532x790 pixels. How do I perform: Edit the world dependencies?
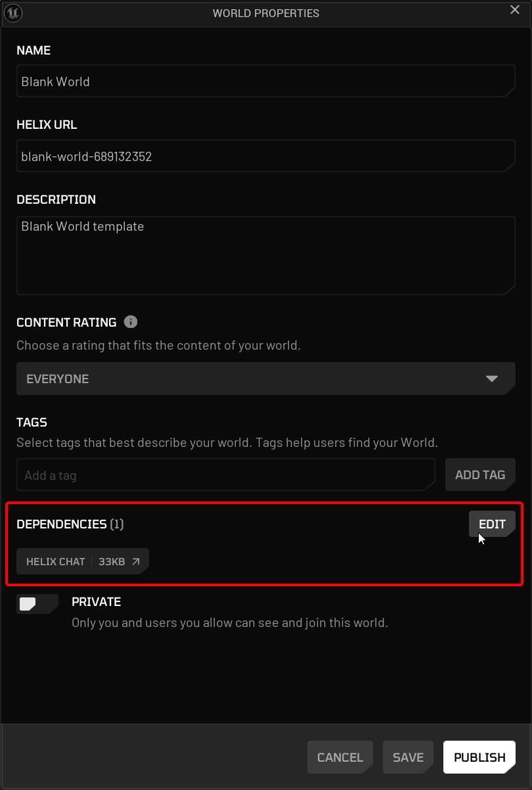click(492, 524)
